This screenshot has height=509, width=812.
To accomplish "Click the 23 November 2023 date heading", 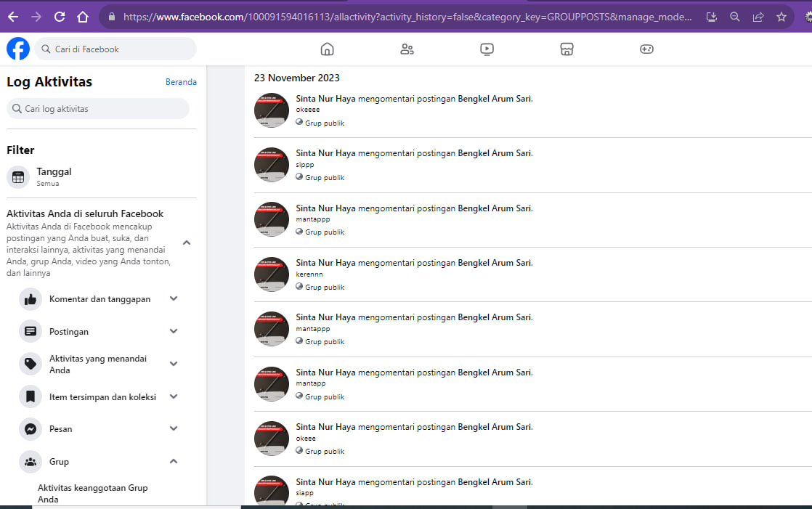I will [x=297, y=78].
